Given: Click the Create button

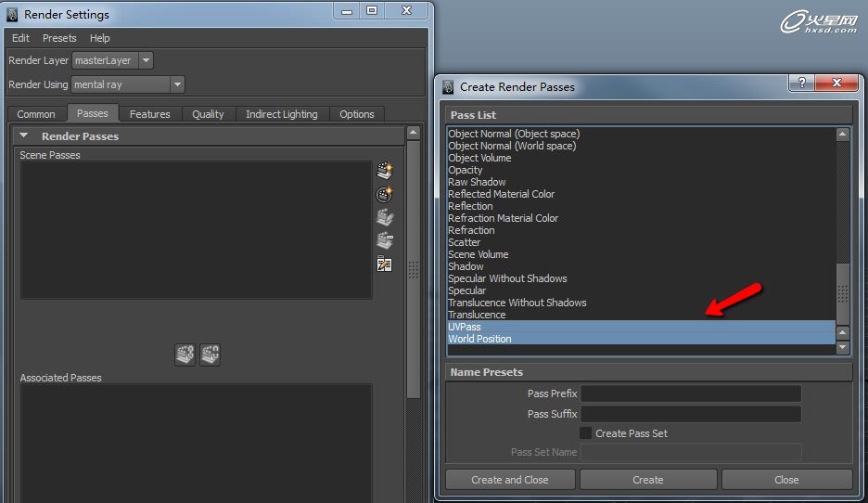Looking at the screenshot, I should (x=648, y=480).
